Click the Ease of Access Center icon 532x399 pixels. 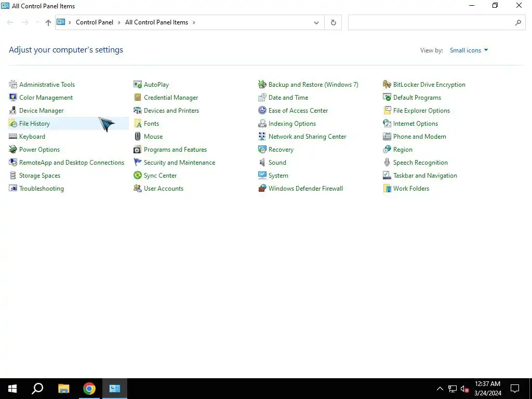point(262,111)
